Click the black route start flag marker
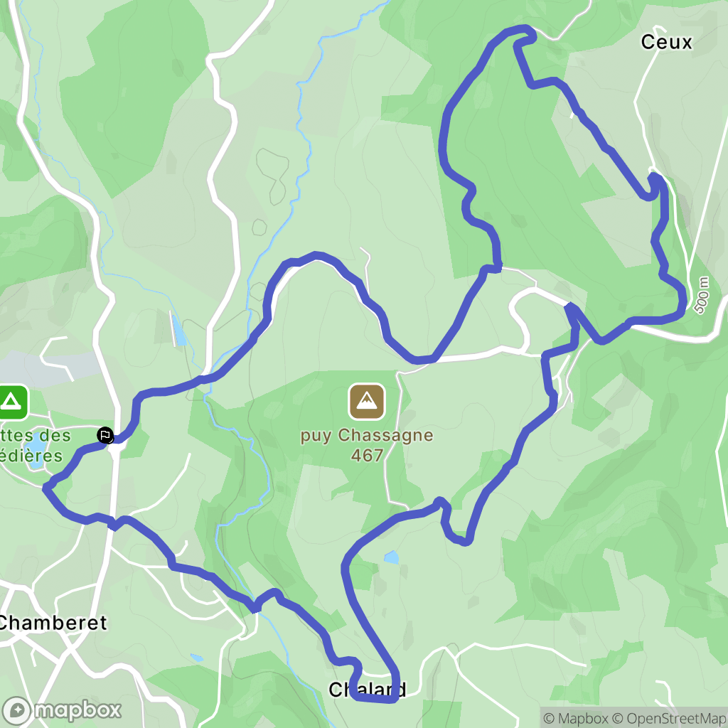The height and width of the screenshot is (728, 728). click(x=105, y=436)
